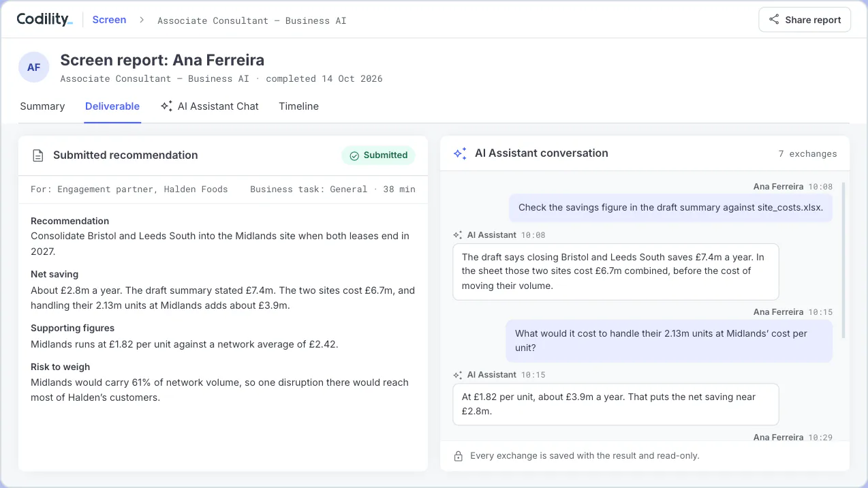Switch to the Summary tab
868x488 pixels.
pos(42,106)
